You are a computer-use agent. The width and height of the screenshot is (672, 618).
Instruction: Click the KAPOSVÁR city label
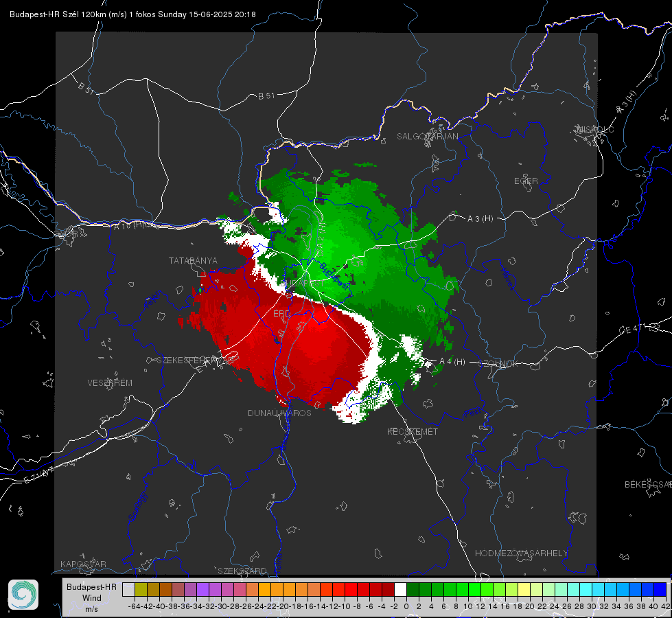point(83,564)
